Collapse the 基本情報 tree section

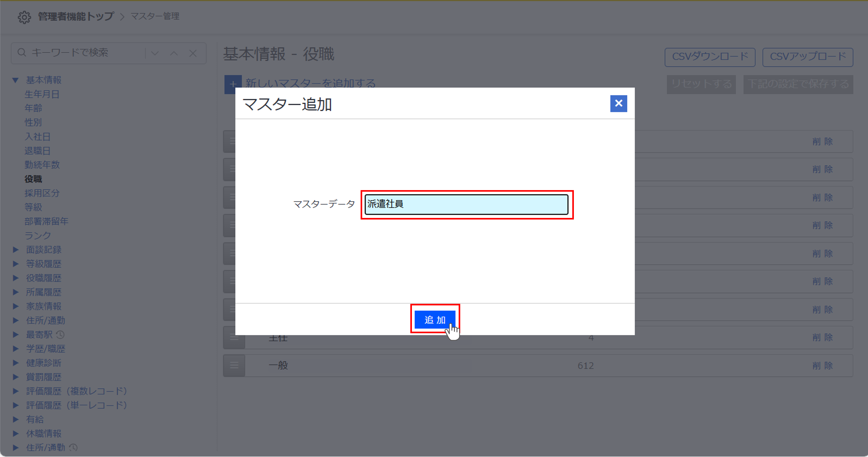coord(16,80)
